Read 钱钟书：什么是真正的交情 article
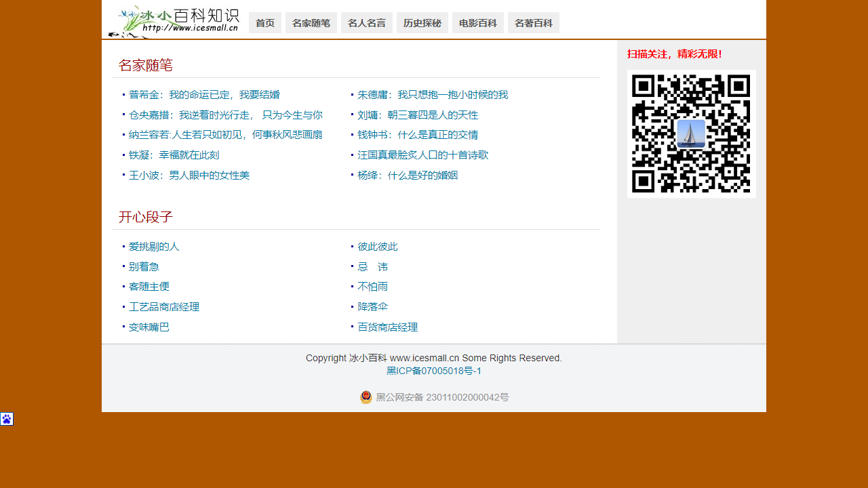 [x=418, y=135]
